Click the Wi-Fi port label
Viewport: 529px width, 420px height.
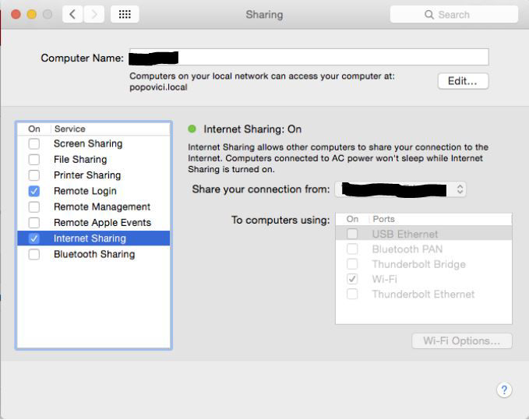point(384,279)
